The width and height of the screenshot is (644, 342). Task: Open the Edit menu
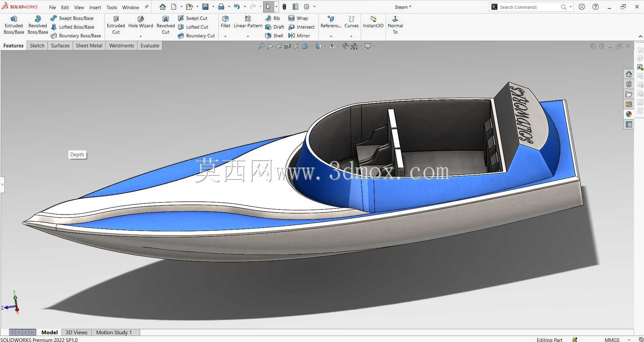65,7
